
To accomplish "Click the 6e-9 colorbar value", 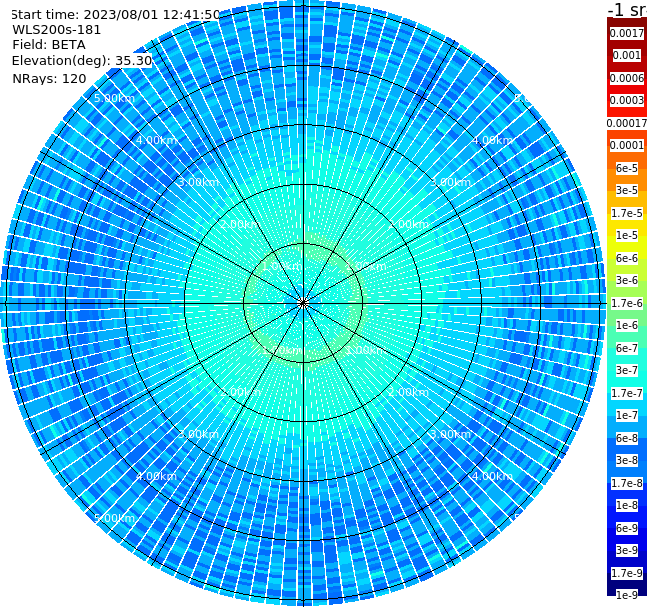I will coord(627,528).
